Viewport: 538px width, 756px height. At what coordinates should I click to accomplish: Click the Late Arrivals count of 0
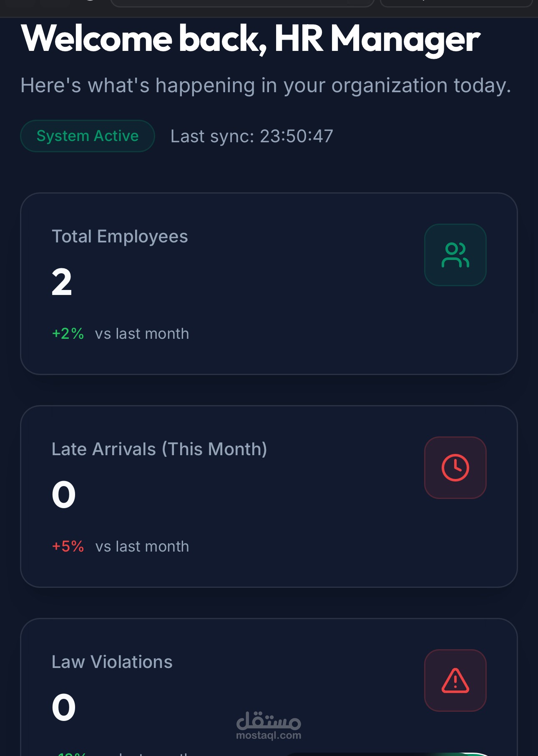click(x=63, y=495)
